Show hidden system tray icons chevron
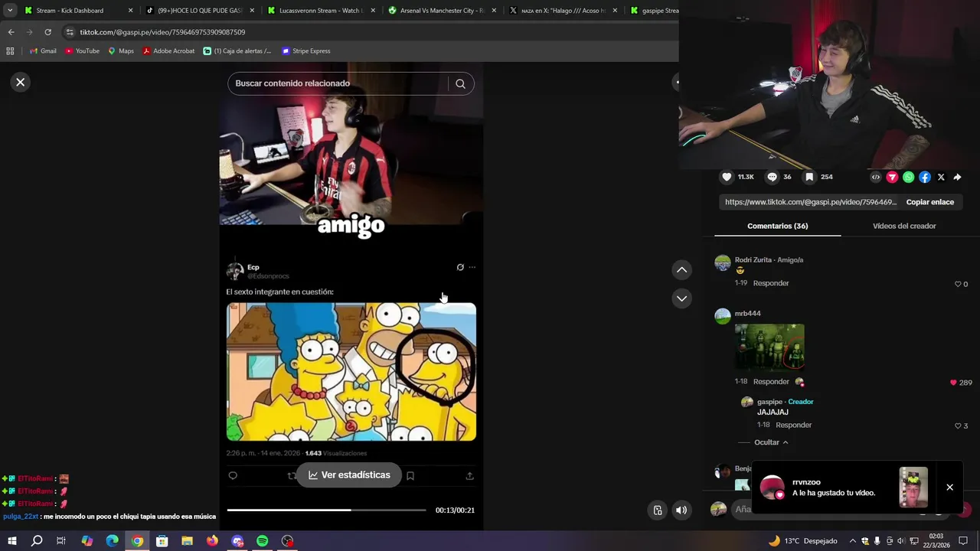Image resolution: width=980 pixels, height=551 pixels. 852,541
